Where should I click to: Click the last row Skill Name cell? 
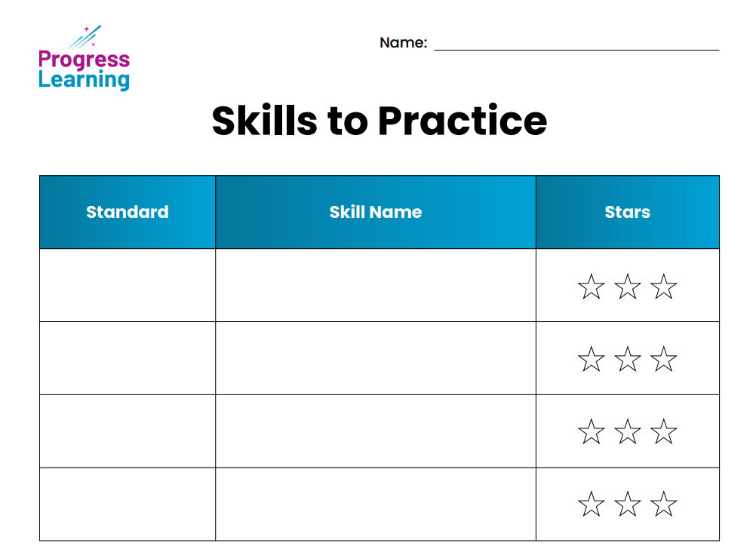[375, 504]
